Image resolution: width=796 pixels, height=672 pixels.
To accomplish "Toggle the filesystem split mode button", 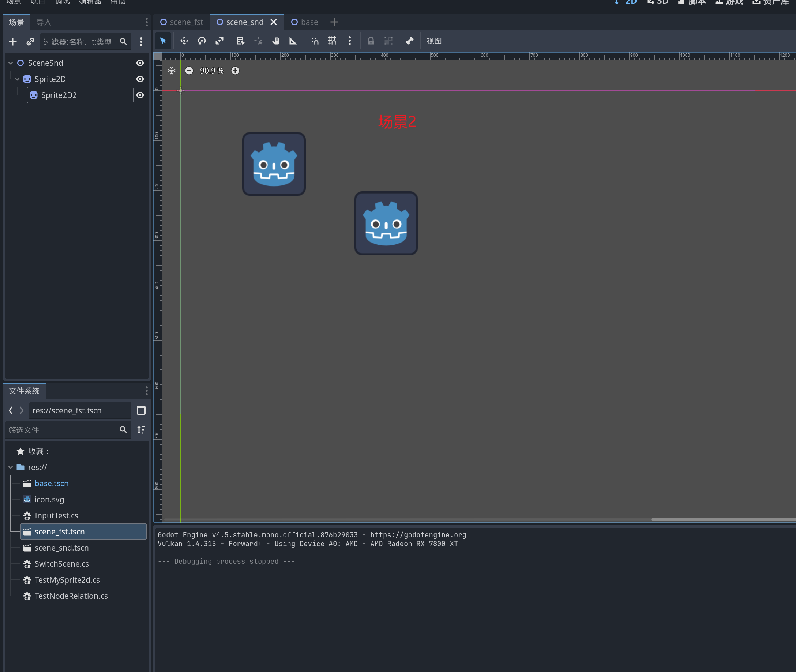I will pos(141,410).
